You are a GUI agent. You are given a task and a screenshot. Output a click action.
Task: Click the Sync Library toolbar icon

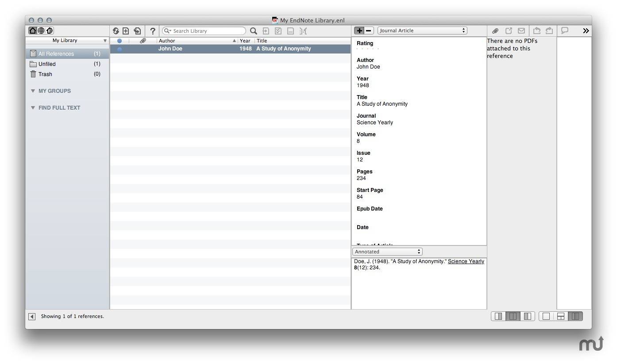click(x=116, y=31)
